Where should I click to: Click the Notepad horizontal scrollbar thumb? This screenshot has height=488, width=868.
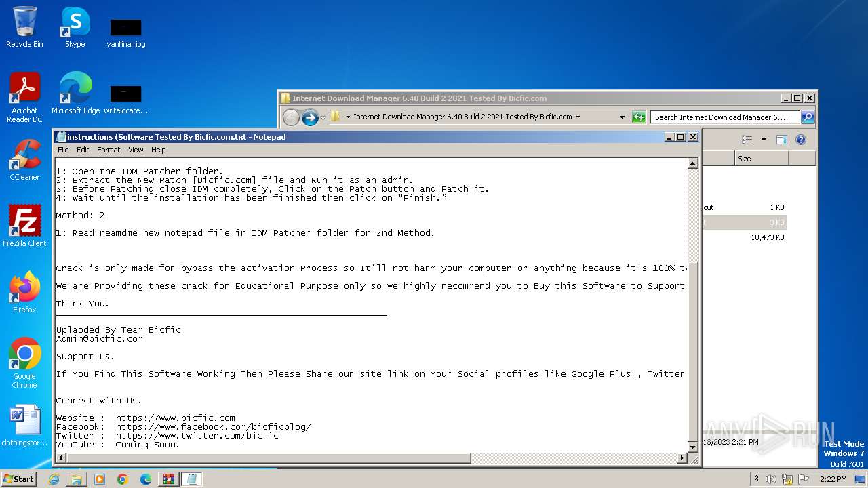(x=269, y=458)
